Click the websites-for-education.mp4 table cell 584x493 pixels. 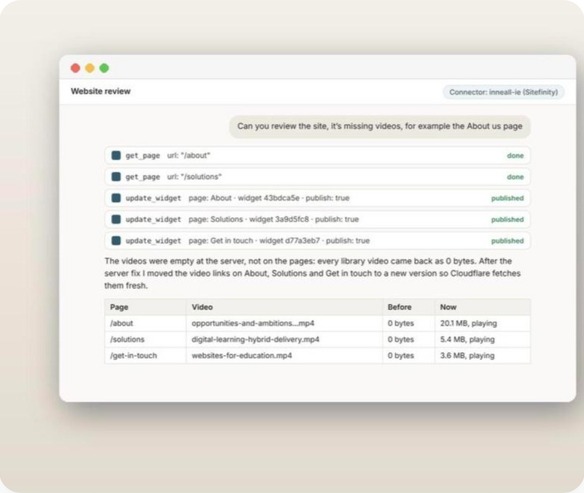[284, 355]
